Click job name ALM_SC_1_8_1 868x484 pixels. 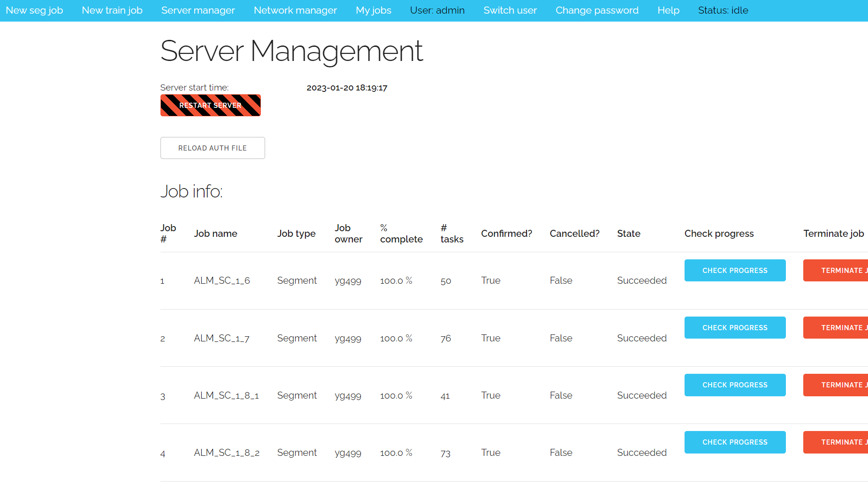click(226, 395)
